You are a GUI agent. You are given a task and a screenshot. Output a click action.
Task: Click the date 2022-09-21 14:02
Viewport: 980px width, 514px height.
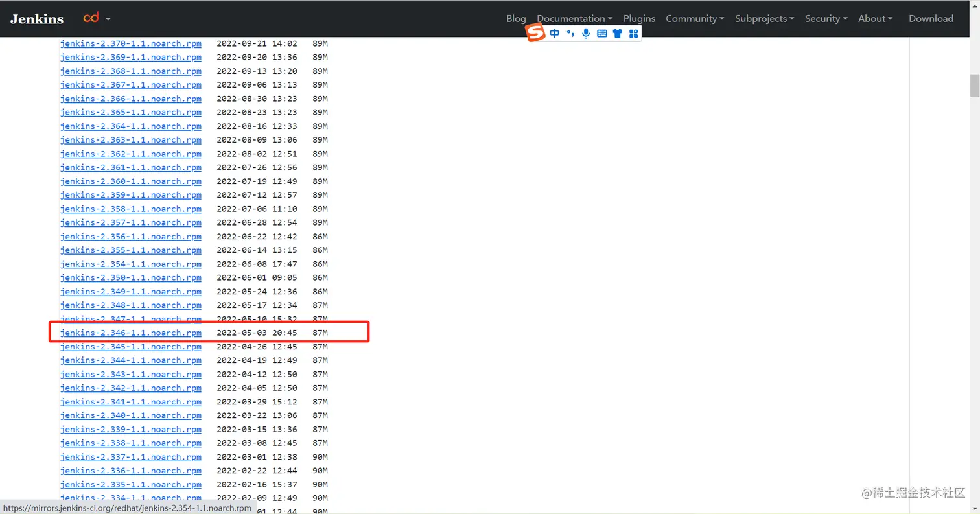point(257,43)
